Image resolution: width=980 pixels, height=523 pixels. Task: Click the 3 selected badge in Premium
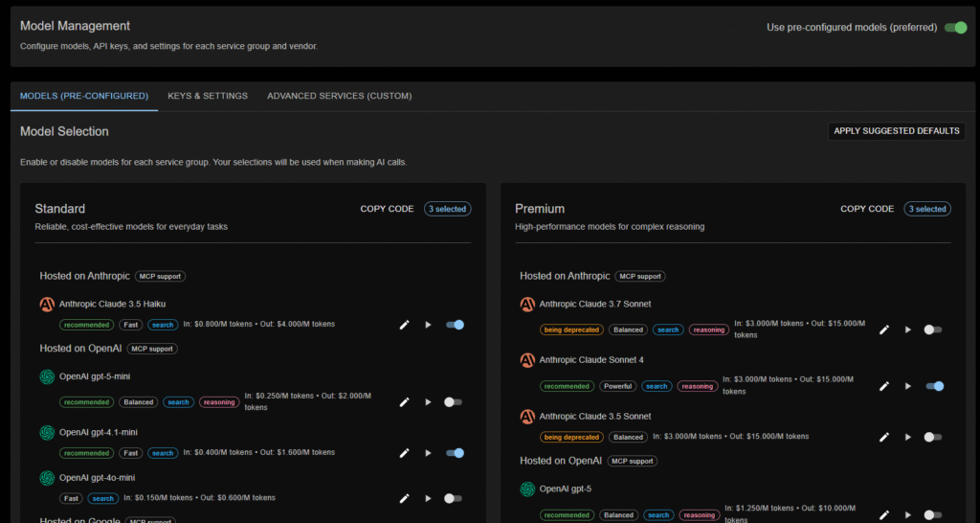click(928, 209)
